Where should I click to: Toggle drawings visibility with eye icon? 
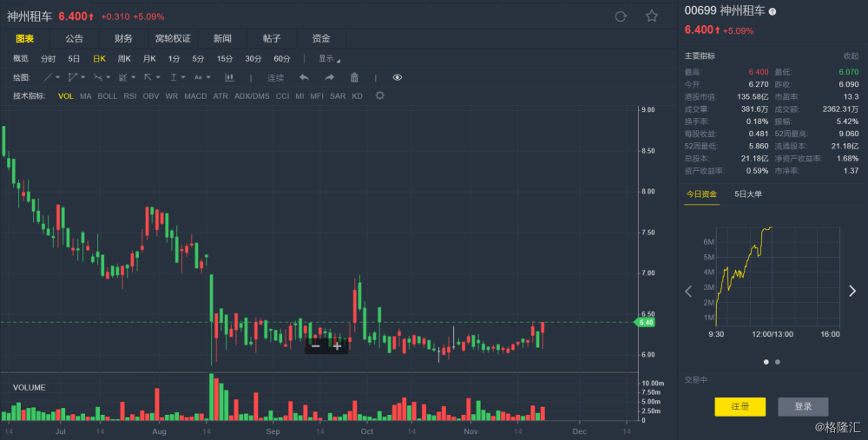coord(398,77)
